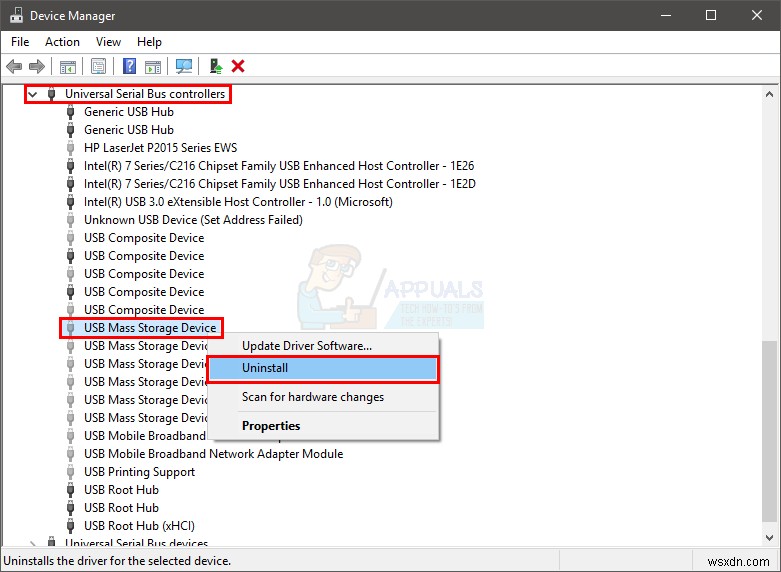Click the device icon beside USB Root Hub (xHCI)

(x=71, y=526)
